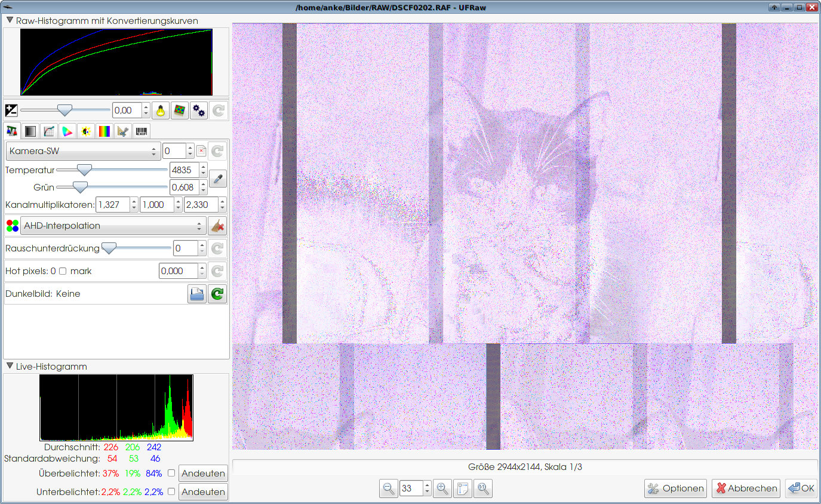Open the Kamera-SW white balance dropdown

83,151
